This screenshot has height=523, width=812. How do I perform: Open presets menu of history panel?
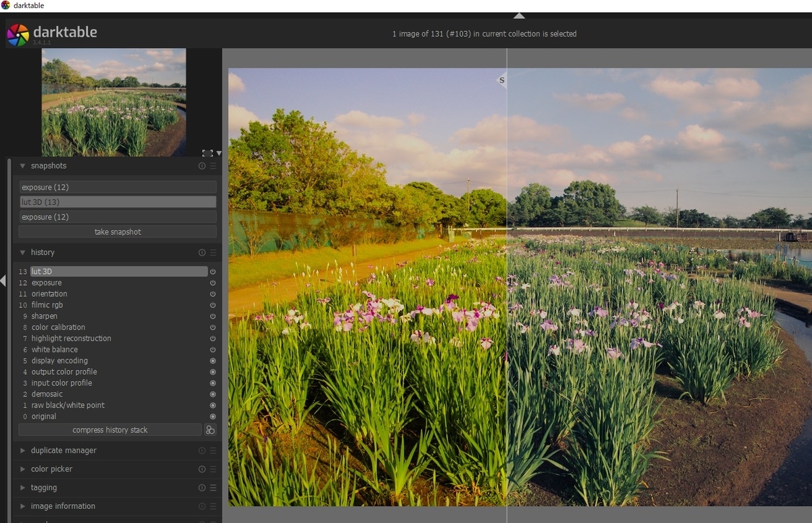[213, 252]
